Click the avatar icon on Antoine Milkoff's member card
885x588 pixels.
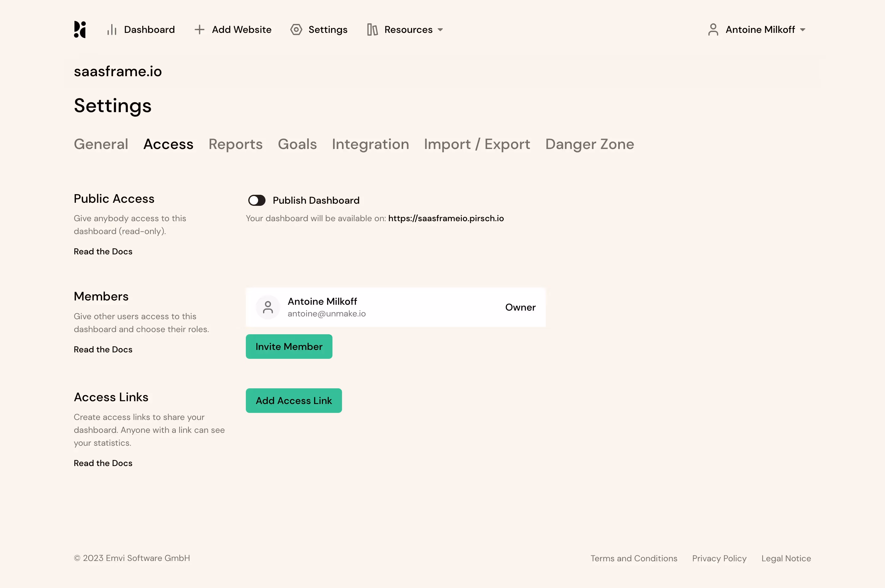pyautogui.click(x=268, y=307)
